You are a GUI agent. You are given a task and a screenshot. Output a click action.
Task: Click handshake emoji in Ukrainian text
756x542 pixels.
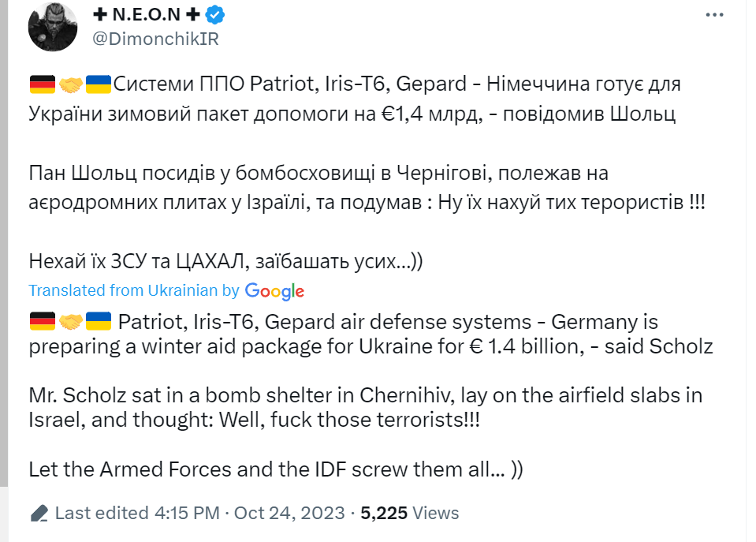70,85
